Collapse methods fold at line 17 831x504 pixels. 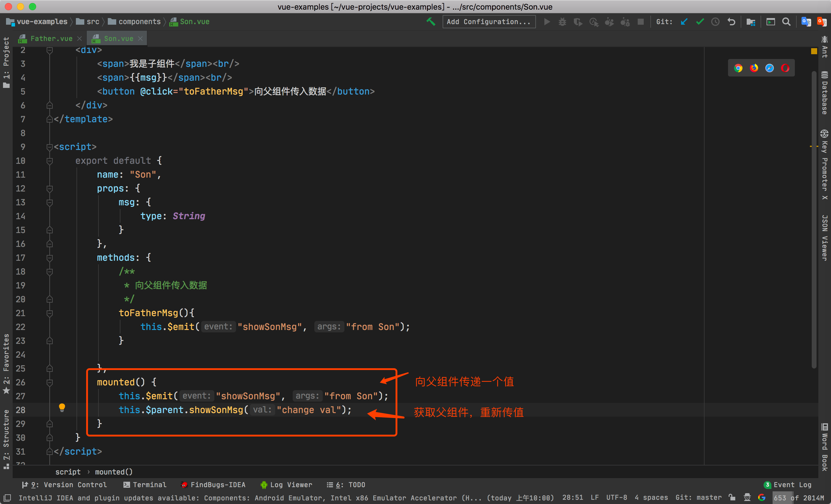click(x=49, y=258)
